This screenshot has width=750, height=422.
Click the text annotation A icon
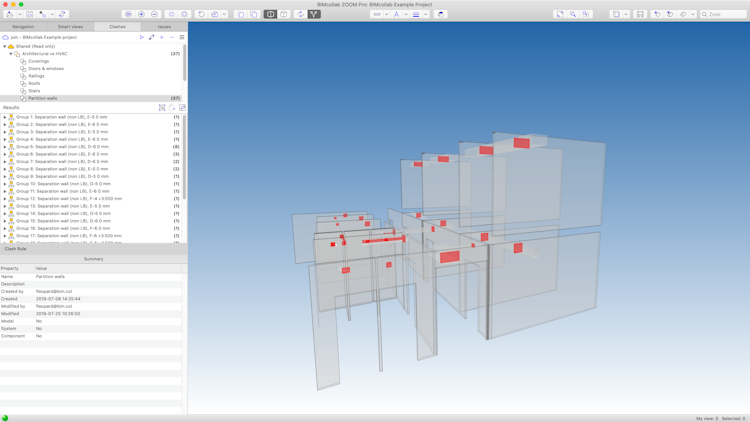click(397, 14)
